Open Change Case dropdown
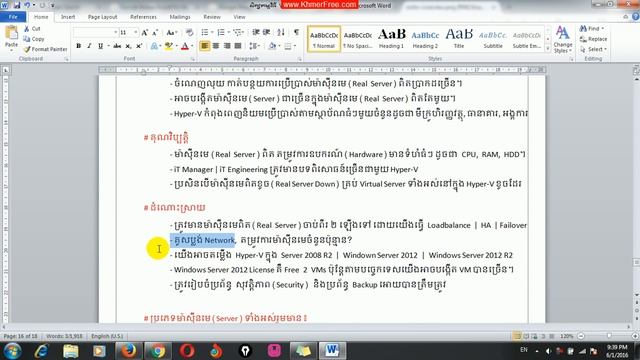 point(171,33)
